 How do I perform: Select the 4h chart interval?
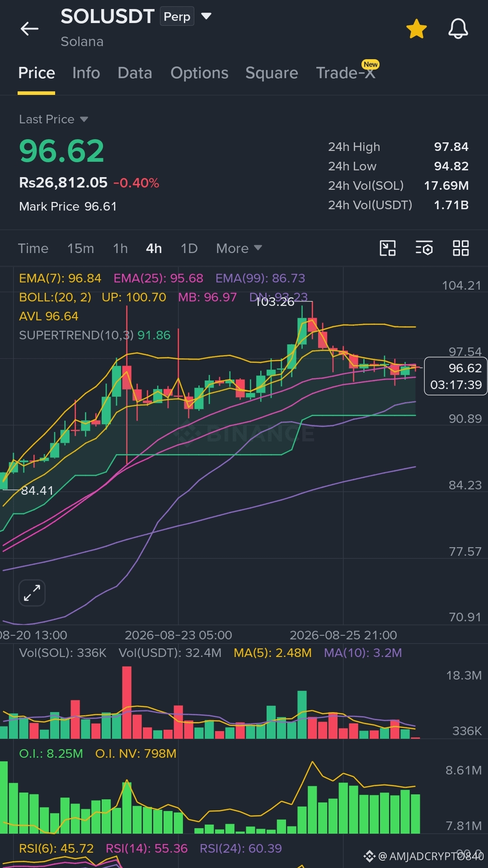point(154,248)
